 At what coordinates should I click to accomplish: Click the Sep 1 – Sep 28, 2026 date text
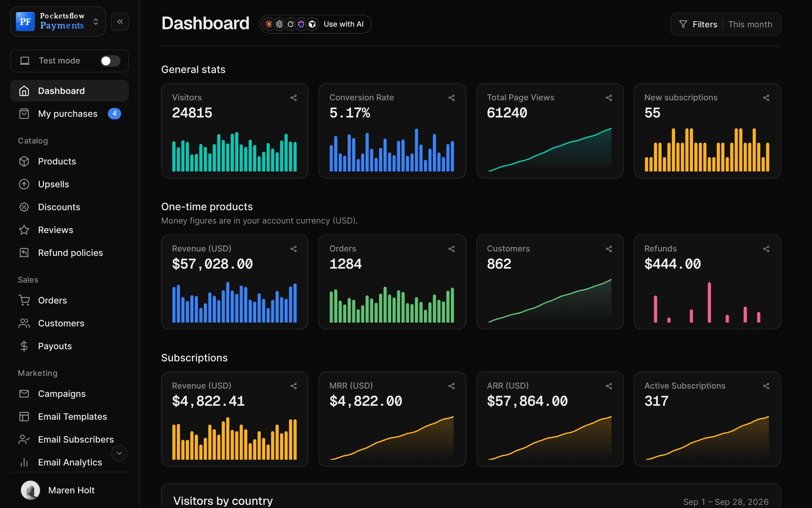coord(726,502)
